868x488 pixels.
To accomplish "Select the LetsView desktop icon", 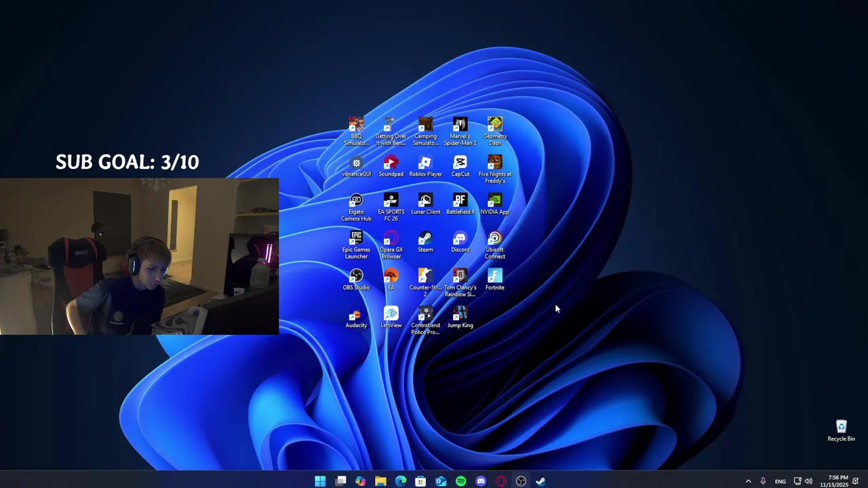I will click(391, 319).
